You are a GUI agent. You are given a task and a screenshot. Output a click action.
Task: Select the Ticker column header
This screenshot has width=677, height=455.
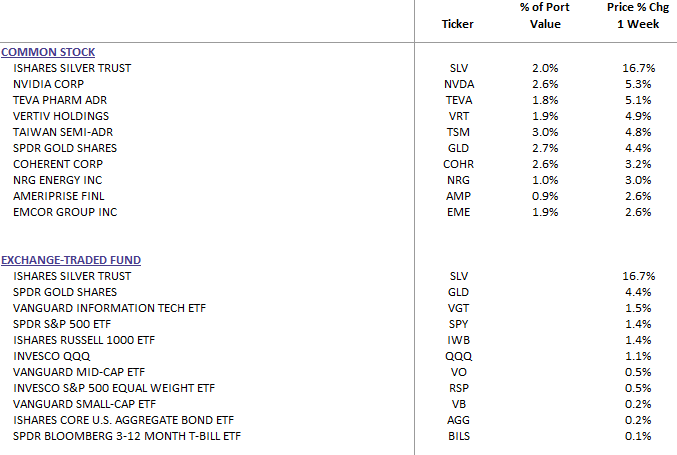click(457, 24)
